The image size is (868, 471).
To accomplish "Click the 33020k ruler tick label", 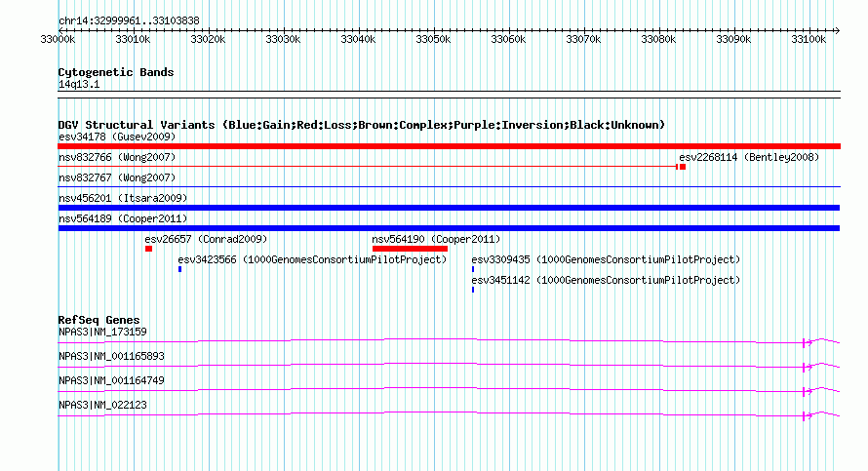I will point(208,39).
